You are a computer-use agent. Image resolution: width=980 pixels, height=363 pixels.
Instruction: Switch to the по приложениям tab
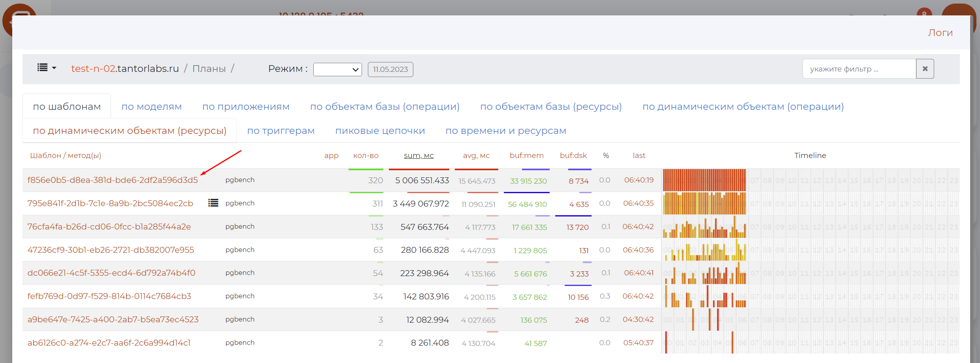point(246,107)
